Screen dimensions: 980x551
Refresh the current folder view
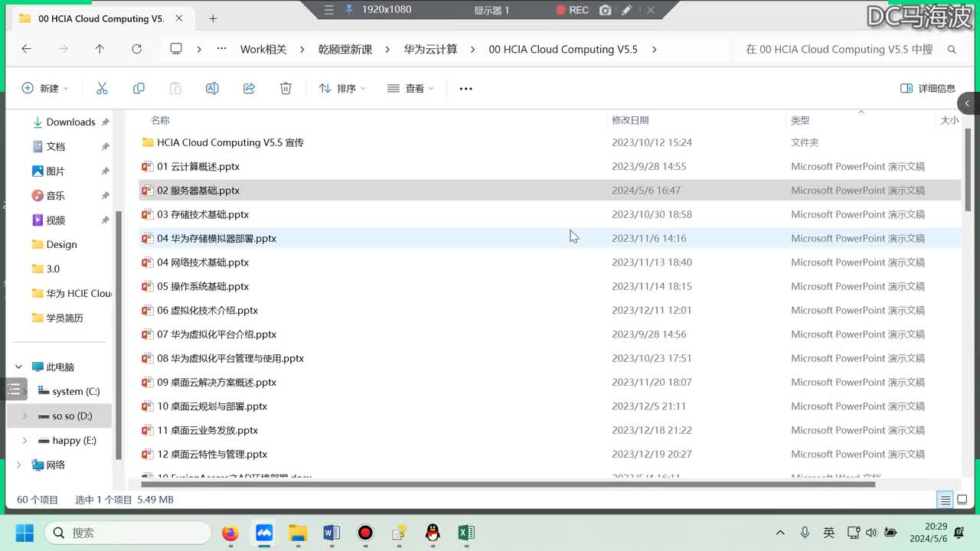(136, 49)
